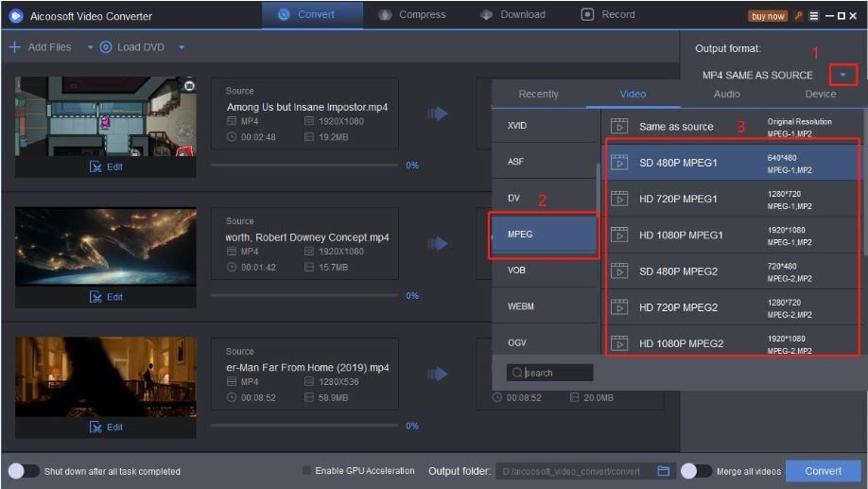Click arrow icon next to Among Us video
The width and height of the screenshot is (868, 489).
[438, 114]
